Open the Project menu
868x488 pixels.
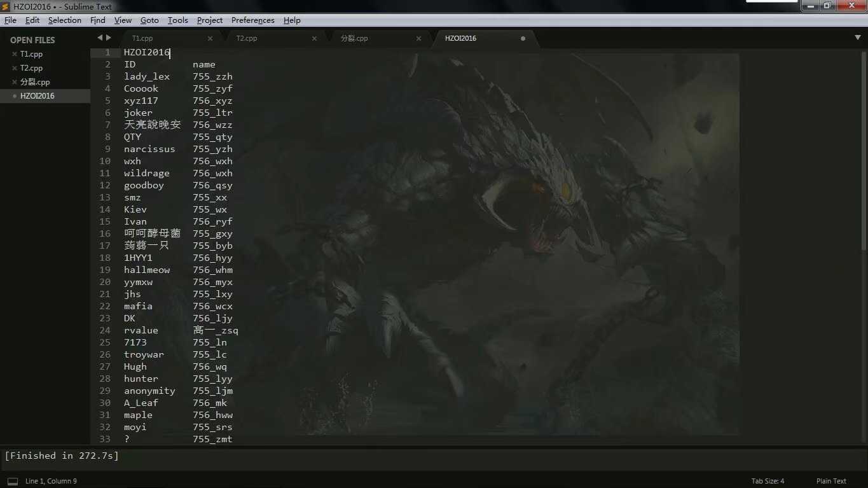[x=210, y=20]
